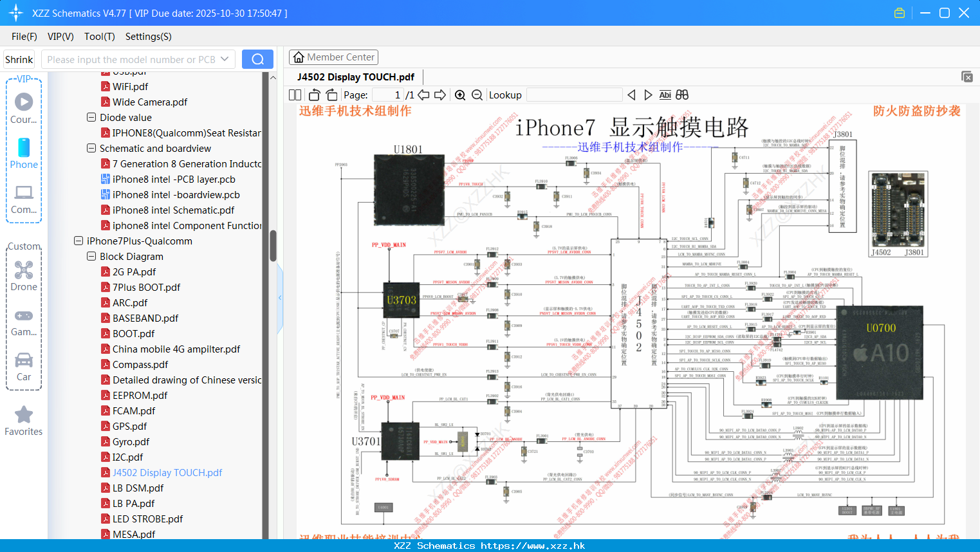Click the binoculars search icon
Viewport: 980px width, 552px height.
(x=682, y=95)
